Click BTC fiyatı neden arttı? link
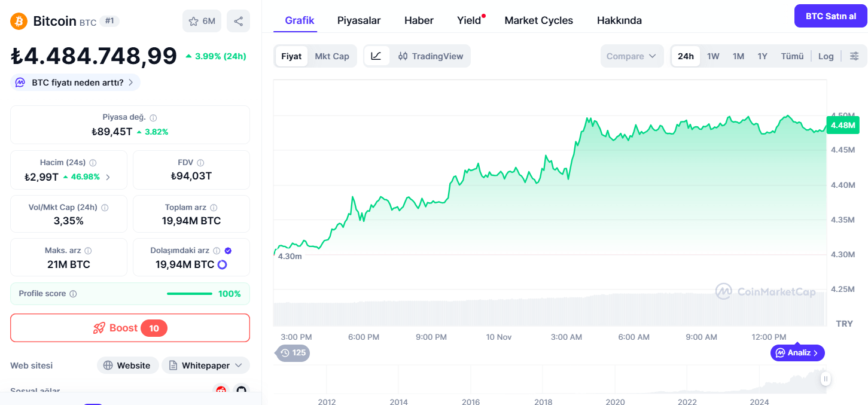Screen dimensions: 868x405 click(75, 83)
